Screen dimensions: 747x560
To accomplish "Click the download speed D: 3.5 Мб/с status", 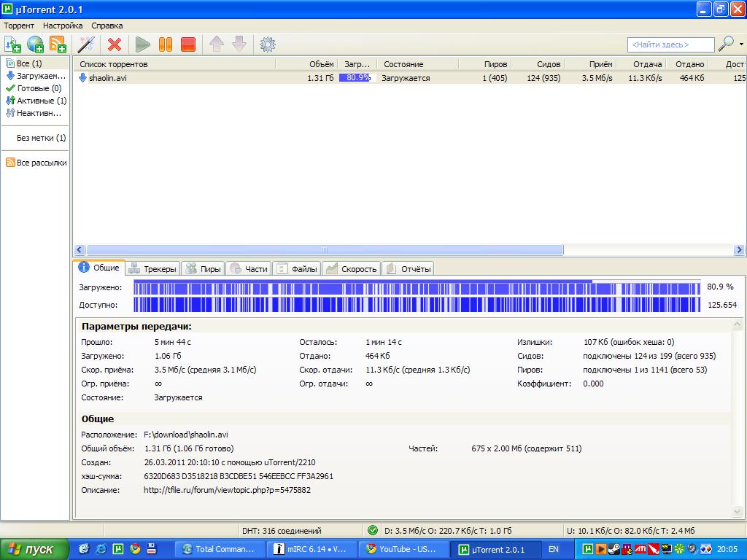I will [448, 531].
